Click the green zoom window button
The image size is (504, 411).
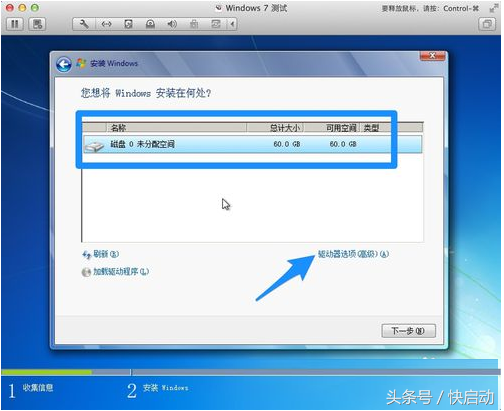coord(35,8)
